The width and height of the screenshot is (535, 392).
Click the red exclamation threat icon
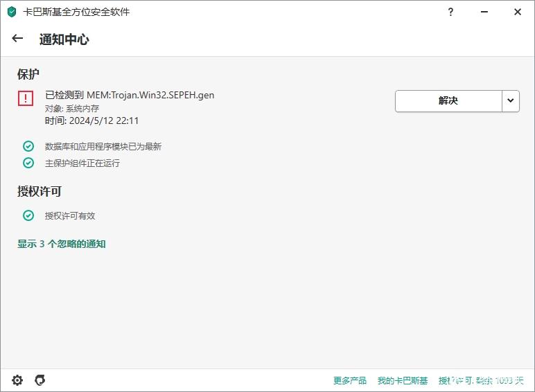26,98
